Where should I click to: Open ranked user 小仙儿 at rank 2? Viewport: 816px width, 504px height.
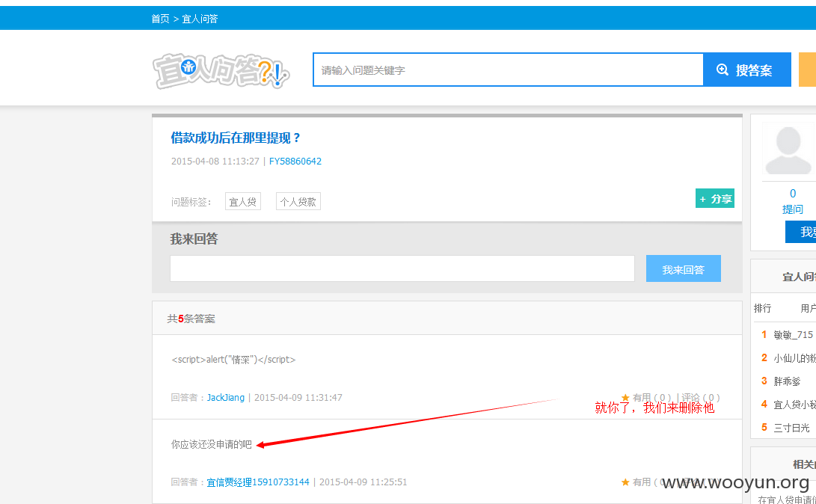tap(794, 358)
